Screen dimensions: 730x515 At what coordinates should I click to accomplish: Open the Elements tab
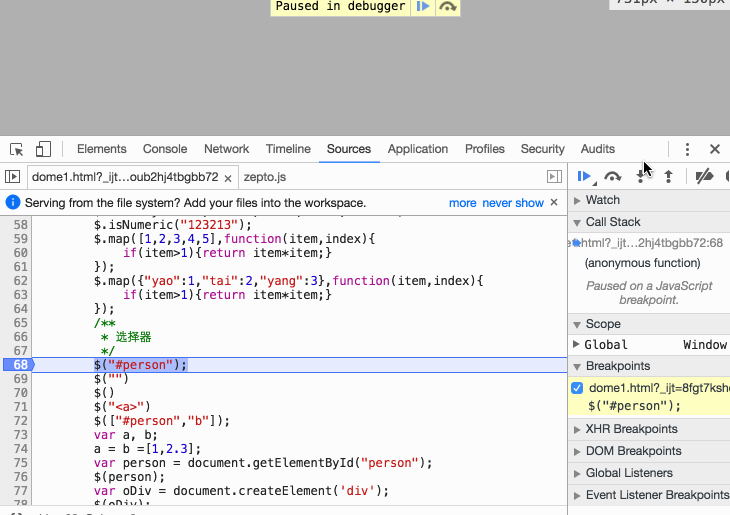101,149
